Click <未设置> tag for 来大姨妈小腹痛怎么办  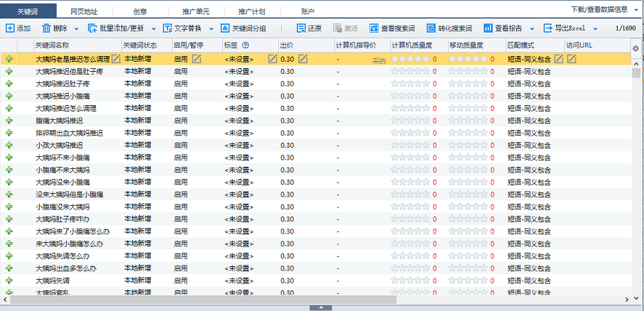coord(239,244)
